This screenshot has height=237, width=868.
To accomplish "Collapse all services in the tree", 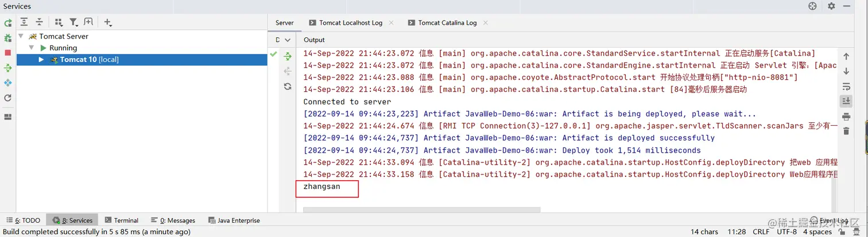I will coord(39,22).
